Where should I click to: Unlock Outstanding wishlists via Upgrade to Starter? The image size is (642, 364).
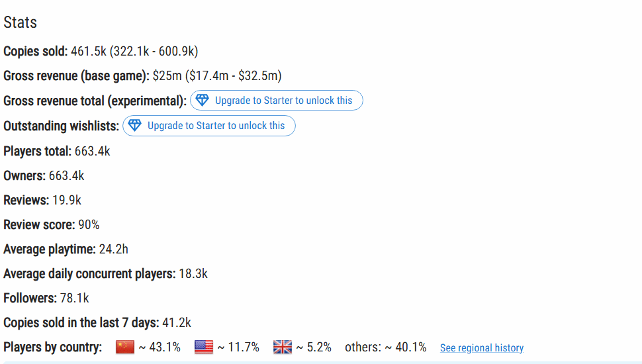pos(208,126)
